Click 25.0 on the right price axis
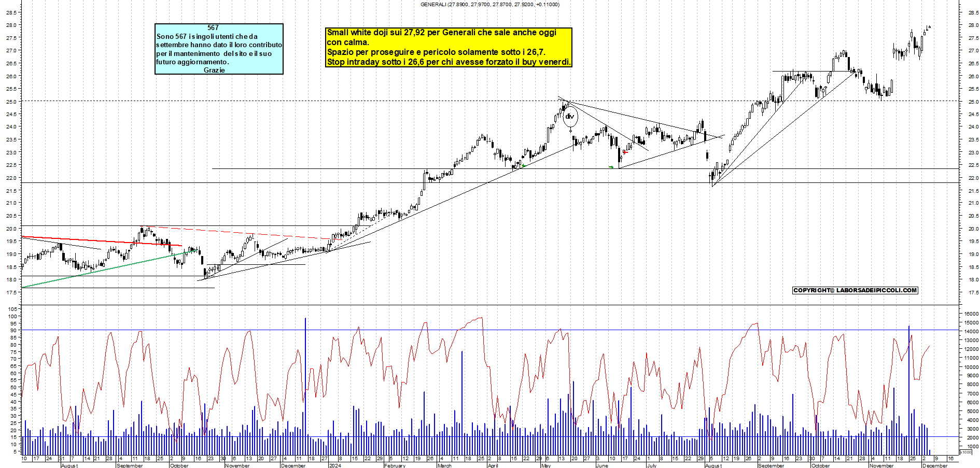980x468 pixels. coord(973,102)
